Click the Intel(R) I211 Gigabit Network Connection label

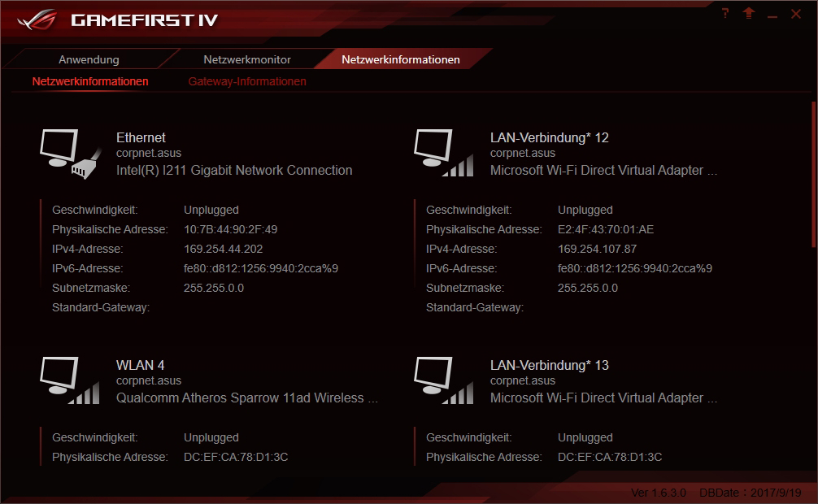pos(234,170)
